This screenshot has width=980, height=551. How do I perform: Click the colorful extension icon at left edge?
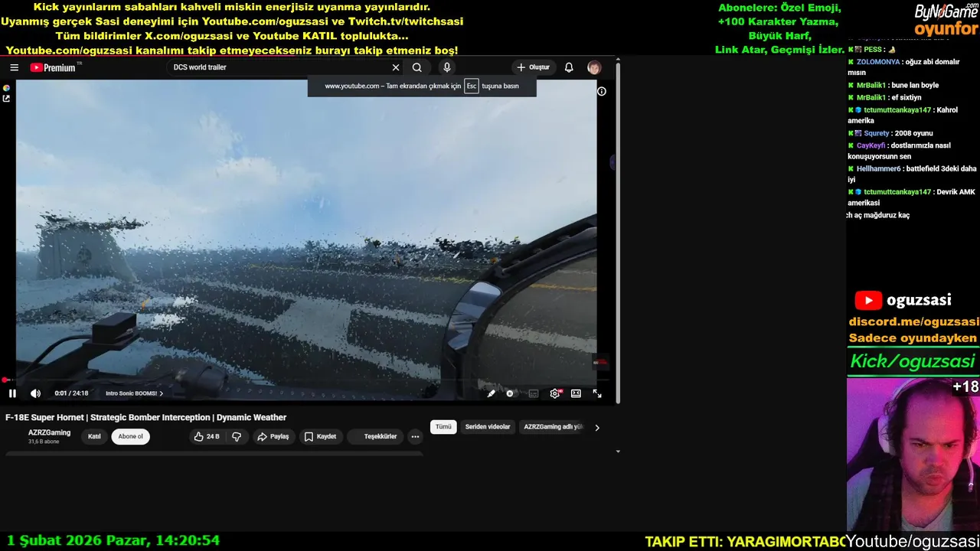pos(6,88)
